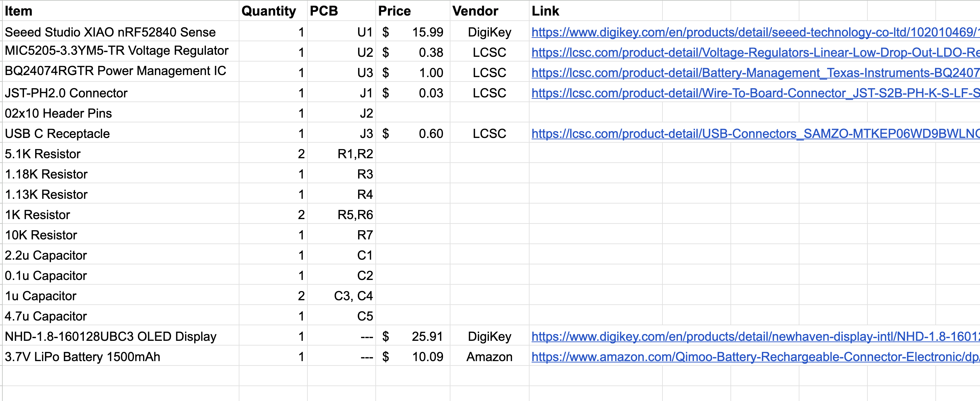Image resolution: width=980 pixels, height=401 pixels.
Task: Open the Amazon Qimoo battery link
Action: coord(753,356)
